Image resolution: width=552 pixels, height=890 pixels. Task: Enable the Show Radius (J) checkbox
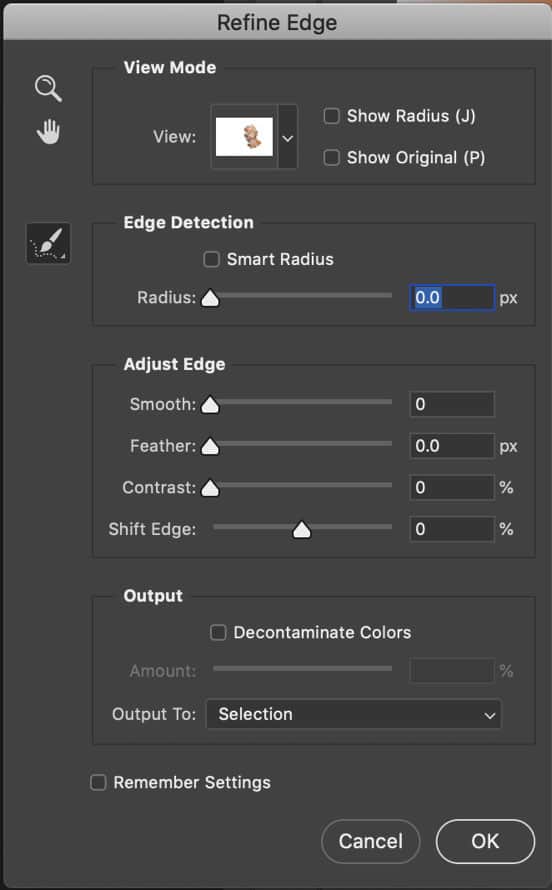331,116
